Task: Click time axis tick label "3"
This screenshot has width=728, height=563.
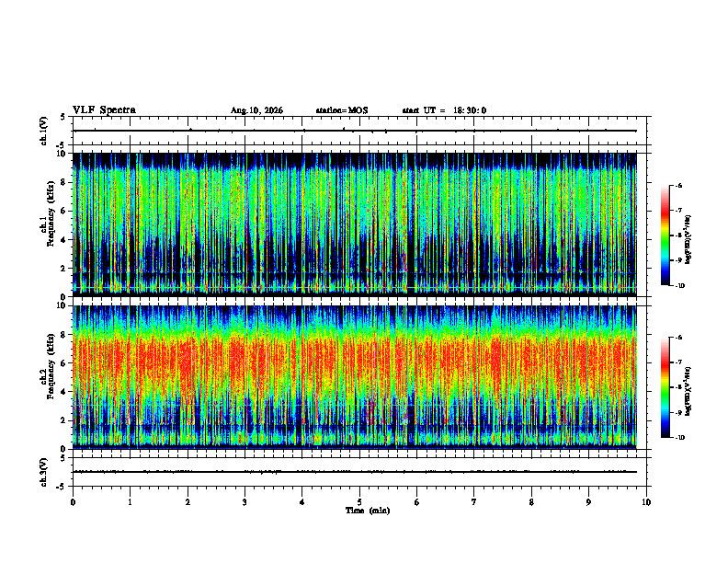Action: tap(245, 502)
